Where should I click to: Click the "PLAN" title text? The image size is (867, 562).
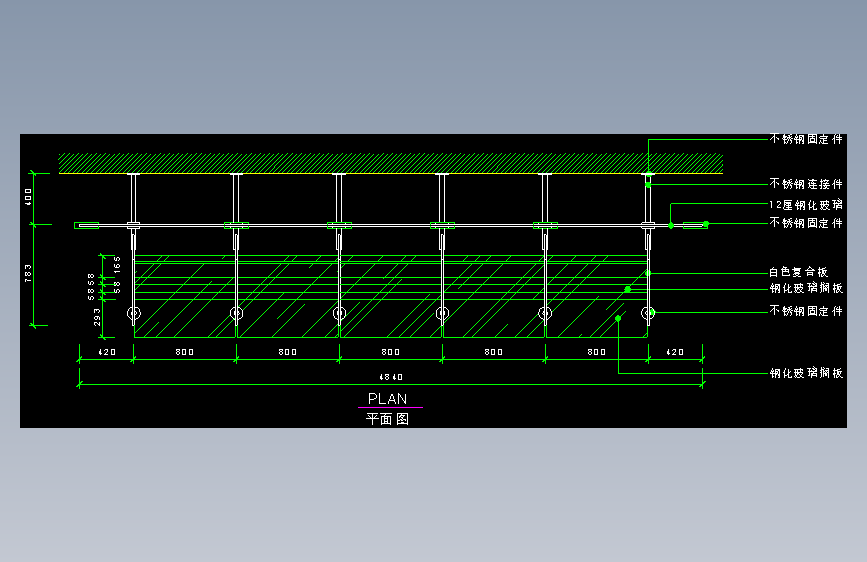point(388,399)
